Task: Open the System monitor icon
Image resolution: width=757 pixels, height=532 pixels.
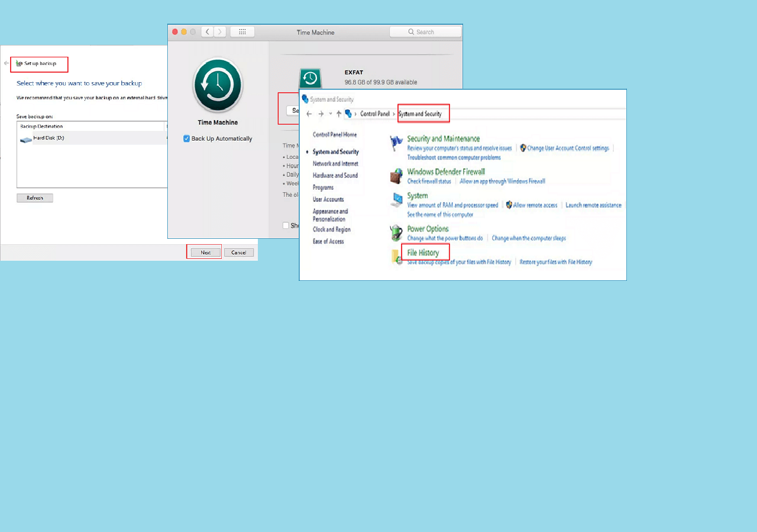Action: (396, 200)
